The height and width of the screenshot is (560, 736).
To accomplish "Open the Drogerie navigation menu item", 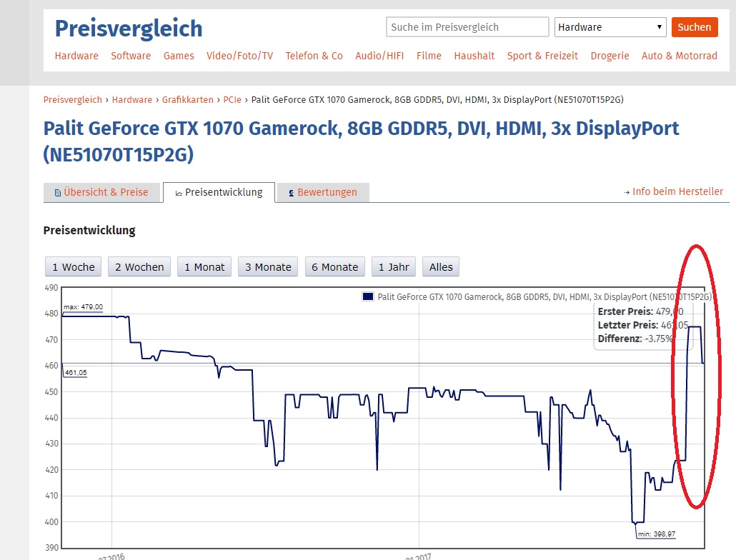I will (x=610, y=56).
